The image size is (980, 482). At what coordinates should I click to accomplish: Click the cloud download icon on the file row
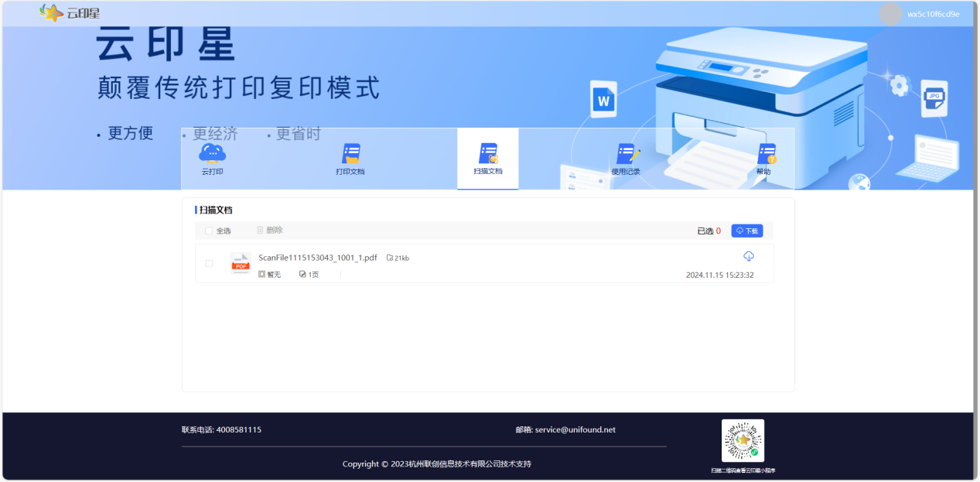click(x=748, y=257)
